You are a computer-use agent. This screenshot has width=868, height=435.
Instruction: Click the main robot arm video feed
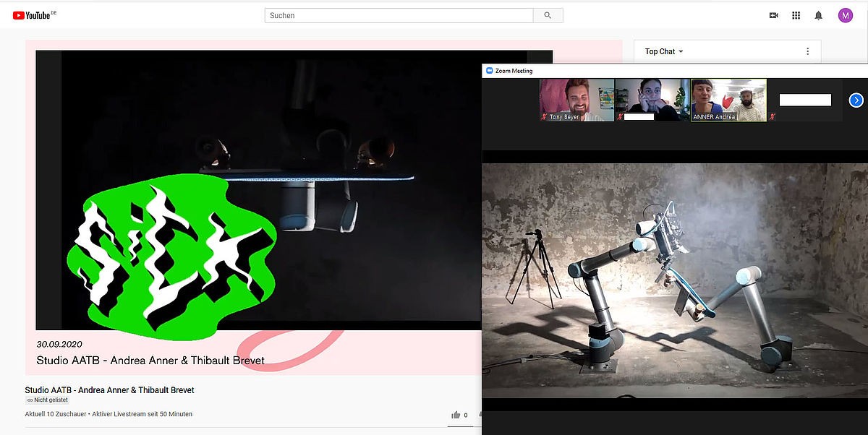coord(674,280)
